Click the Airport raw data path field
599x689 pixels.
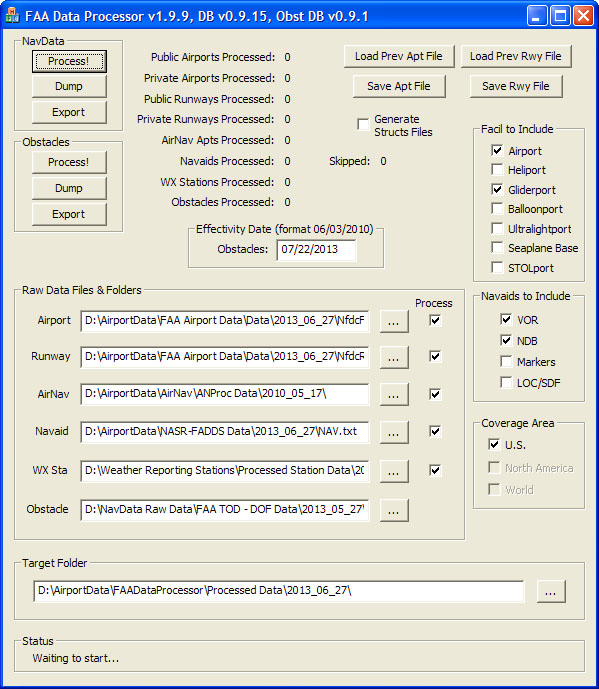(x=225, y=321)
